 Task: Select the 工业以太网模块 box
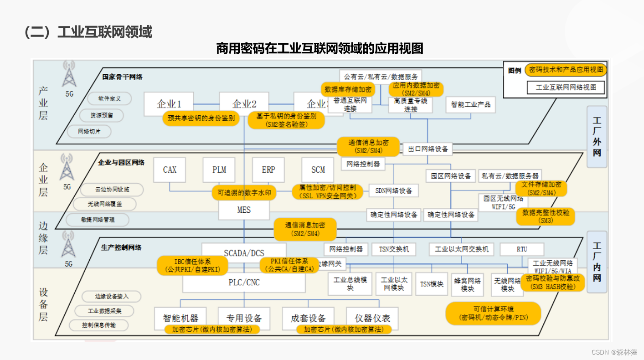click(394, 284)
